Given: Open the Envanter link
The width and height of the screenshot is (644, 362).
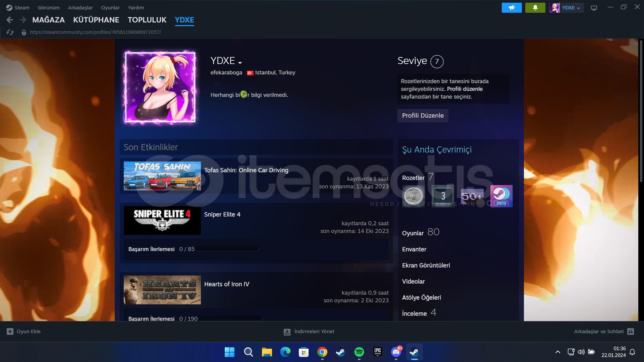Looking at the screenshot, I should click(x=414, y=249).
